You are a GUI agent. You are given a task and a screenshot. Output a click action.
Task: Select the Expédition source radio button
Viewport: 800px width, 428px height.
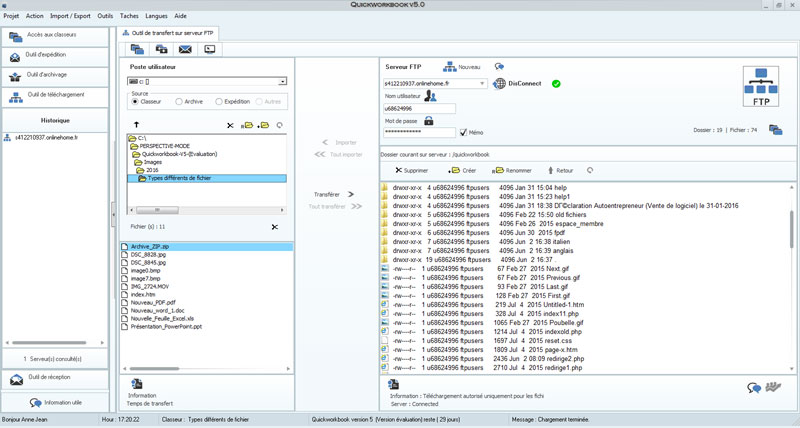click(x=217, y=101)
